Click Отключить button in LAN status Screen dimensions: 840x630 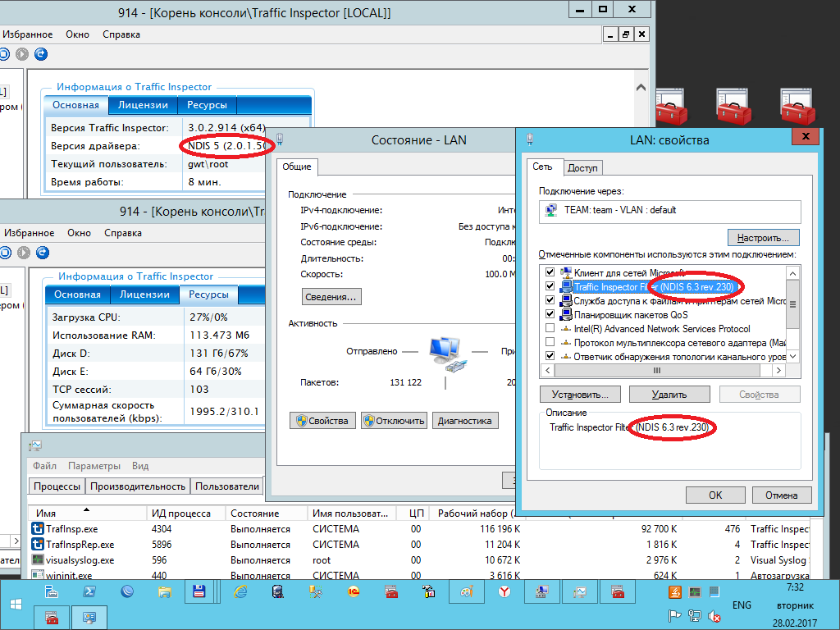click(x=394, y=421)
